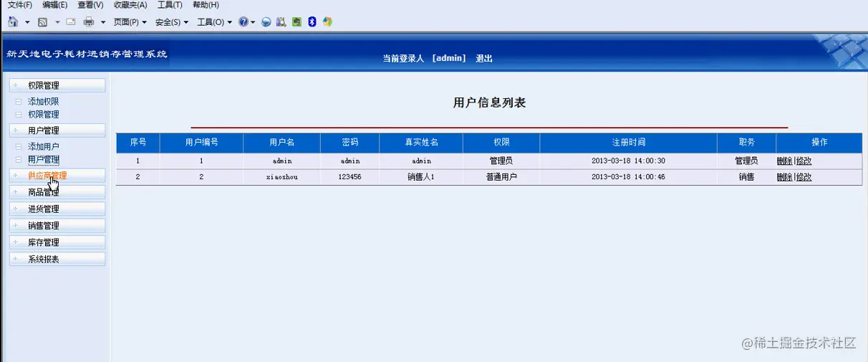Expand the 供应商管理 sidebar section

point(57,176)
